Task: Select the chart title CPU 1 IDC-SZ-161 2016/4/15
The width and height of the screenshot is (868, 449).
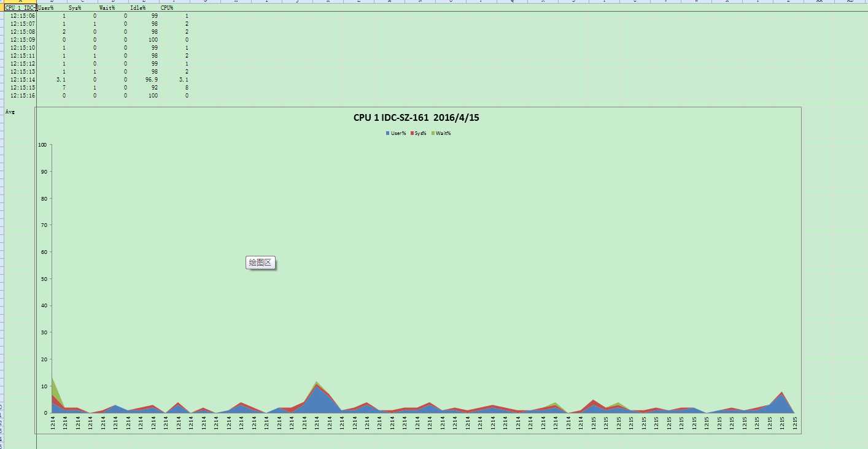Action: 416,118
